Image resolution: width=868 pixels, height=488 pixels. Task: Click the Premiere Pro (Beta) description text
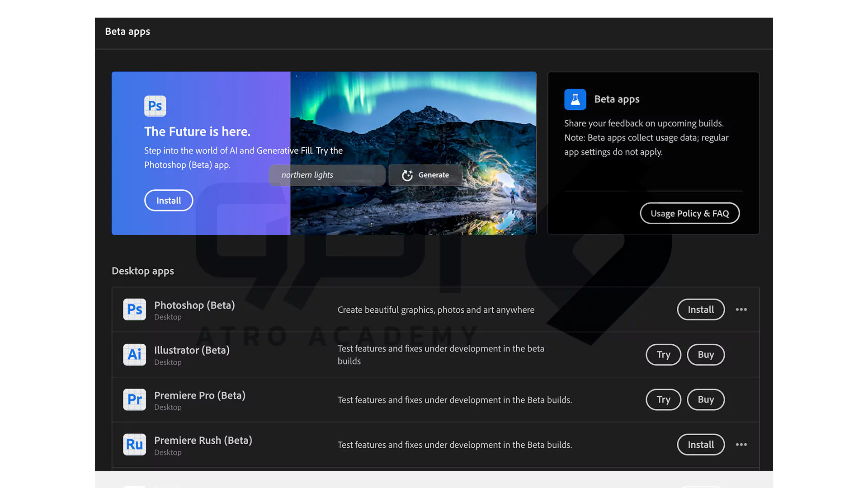click(455, 400)
